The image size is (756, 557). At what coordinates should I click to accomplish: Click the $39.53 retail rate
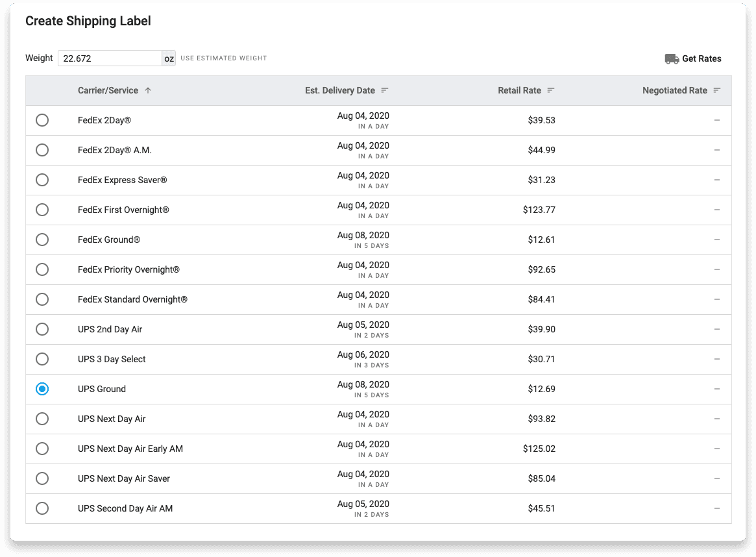click(x=541, y=120)
